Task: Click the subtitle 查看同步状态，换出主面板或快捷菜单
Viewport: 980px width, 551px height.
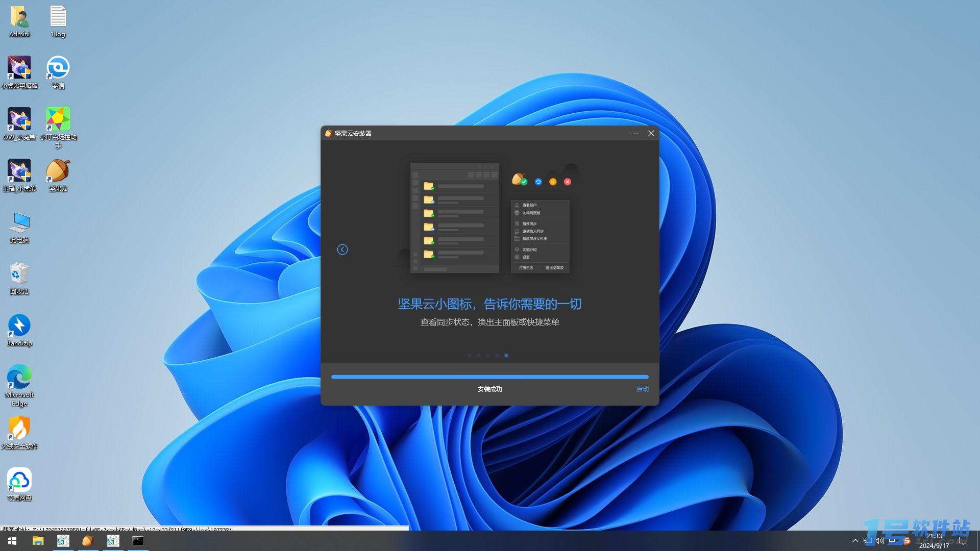Action: [x=490, y=322]
